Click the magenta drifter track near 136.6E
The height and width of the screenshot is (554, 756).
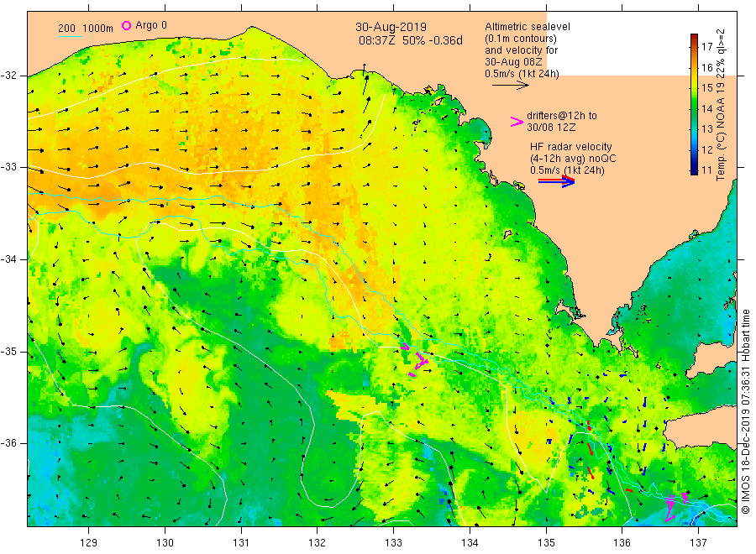pos(675,507)
